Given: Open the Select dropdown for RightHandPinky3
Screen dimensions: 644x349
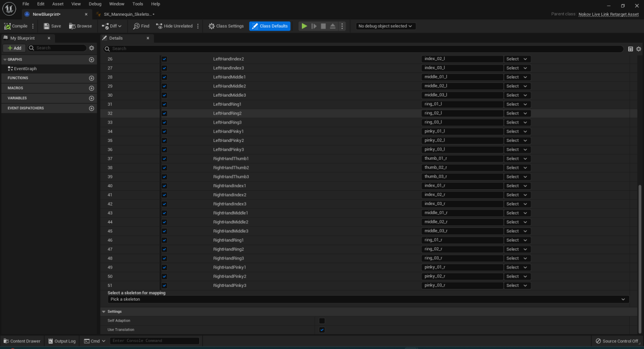Looking at the screenshot, I should pyautogui.click(x=517, y=285).
